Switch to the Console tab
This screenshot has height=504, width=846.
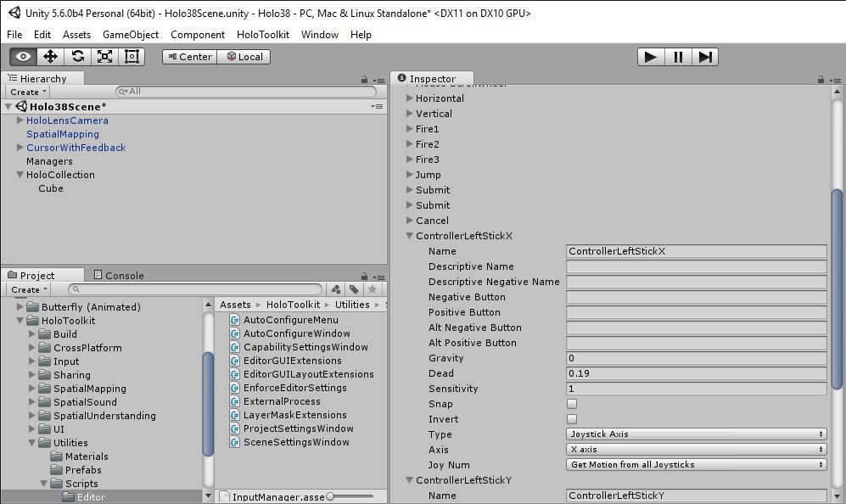[119, 276]
